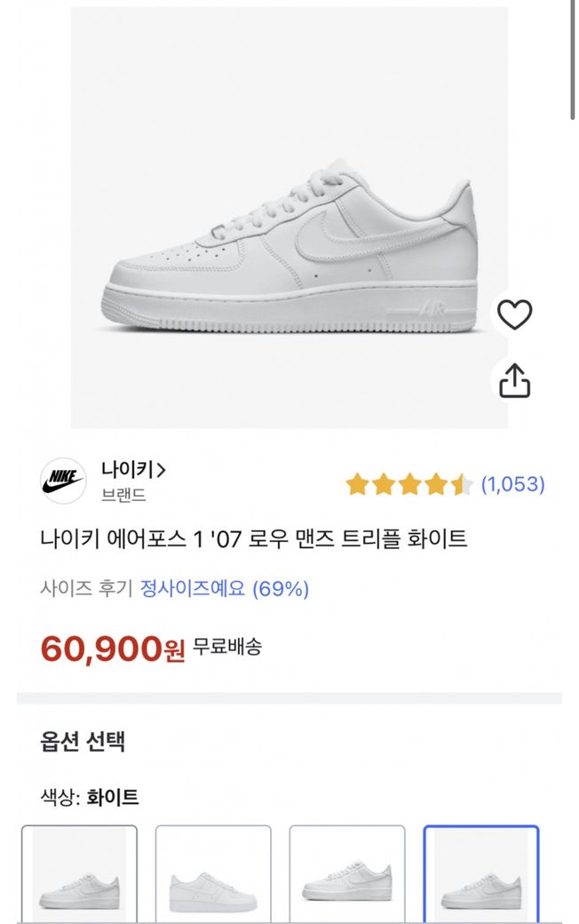Click the 무료배송 free shipping label
This screenshot has height=924, width=579.
pyautogui.click(x=227, y=648)
